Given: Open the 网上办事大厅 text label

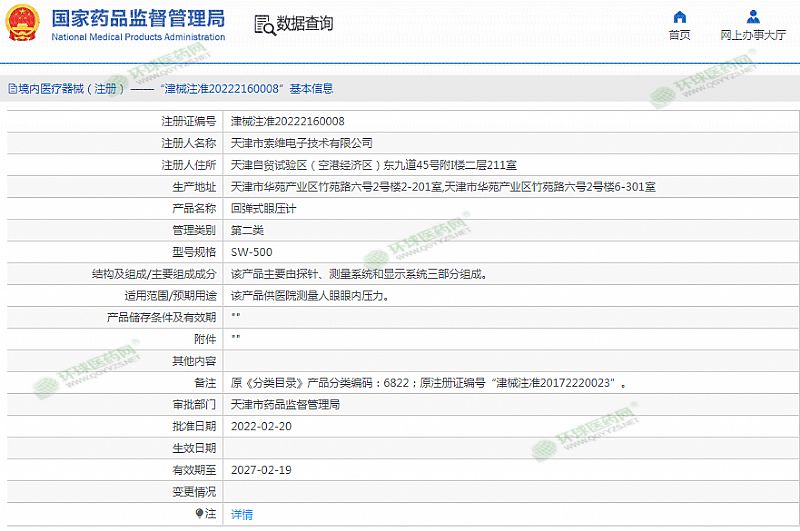Looking at the screenshot, I should click(753, 35).
